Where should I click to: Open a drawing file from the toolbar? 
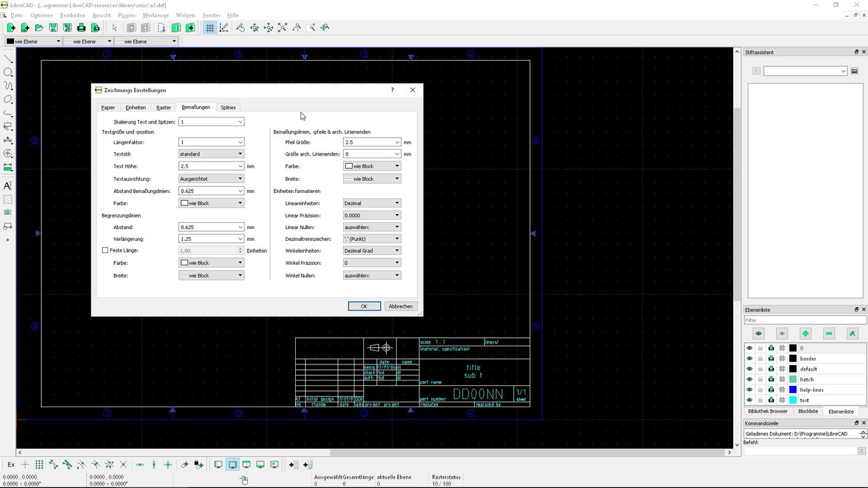click(39, 27)
